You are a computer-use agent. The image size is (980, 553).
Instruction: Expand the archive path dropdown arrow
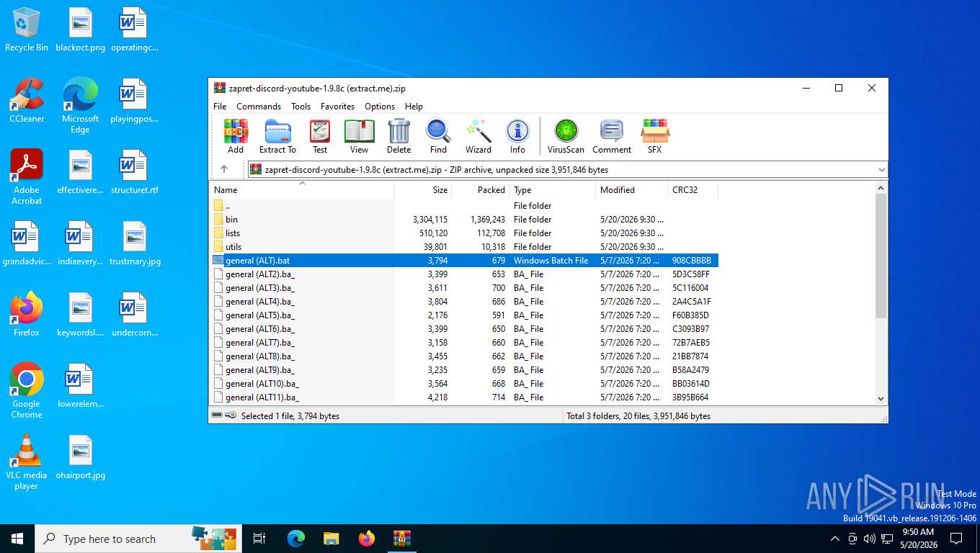pos(881,170)
